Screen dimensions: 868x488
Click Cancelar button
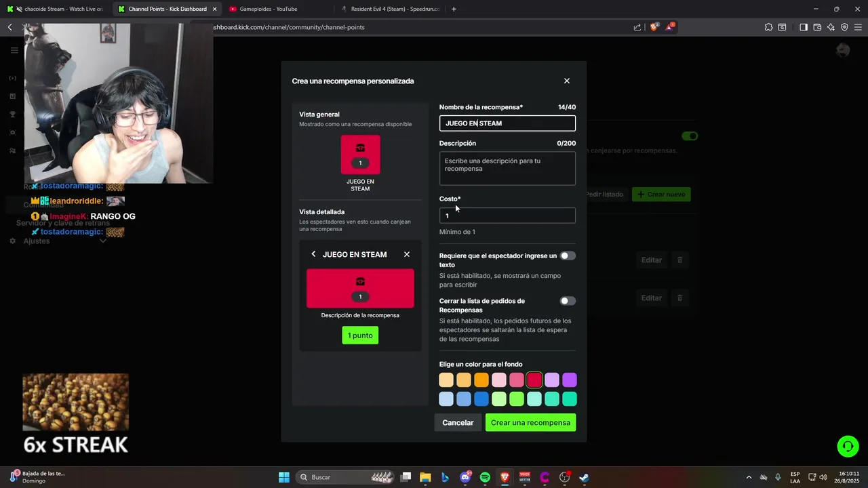tap(458, 422)
